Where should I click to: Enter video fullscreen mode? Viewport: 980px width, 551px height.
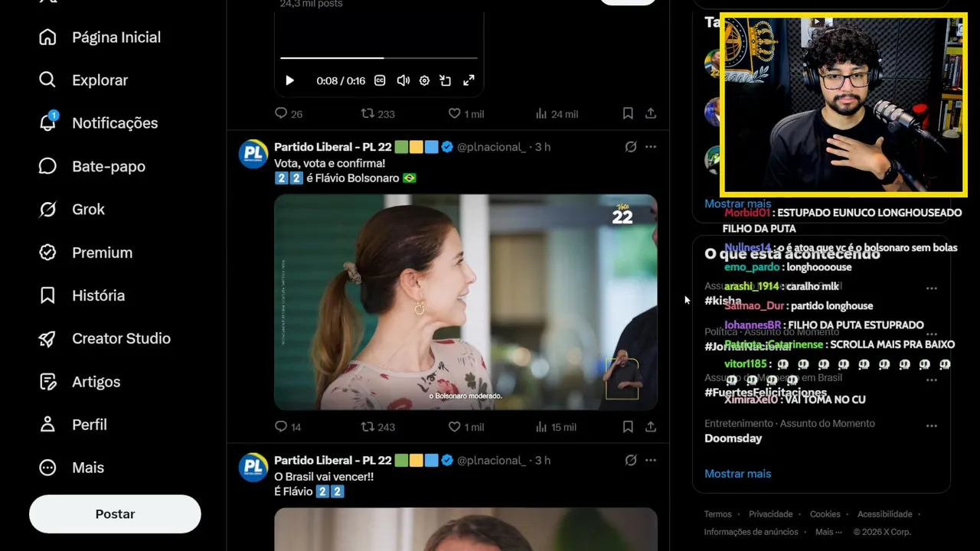[469, 80]
